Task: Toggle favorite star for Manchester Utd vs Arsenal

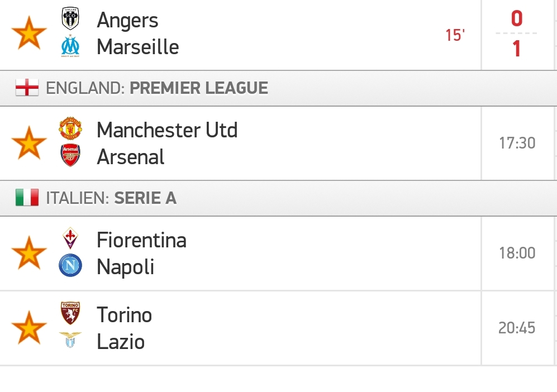Action: tap(29, 143)
